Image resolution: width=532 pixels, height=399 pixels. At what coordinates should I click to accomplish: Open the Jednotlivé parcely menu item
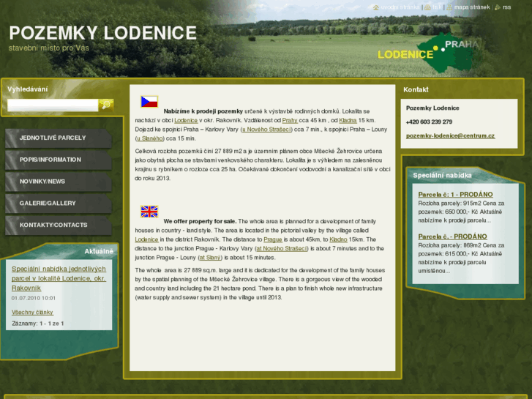[x=59, y=138]
